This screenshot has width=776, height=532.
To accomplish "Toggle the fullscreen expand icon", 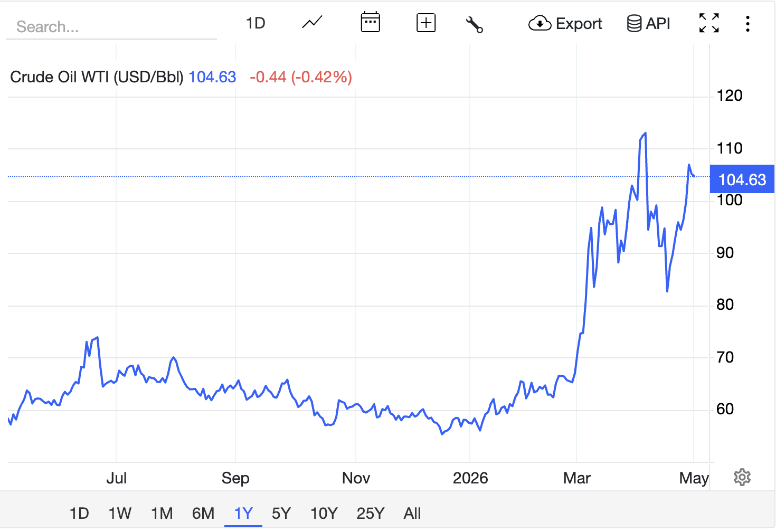I will click(709, 23).
